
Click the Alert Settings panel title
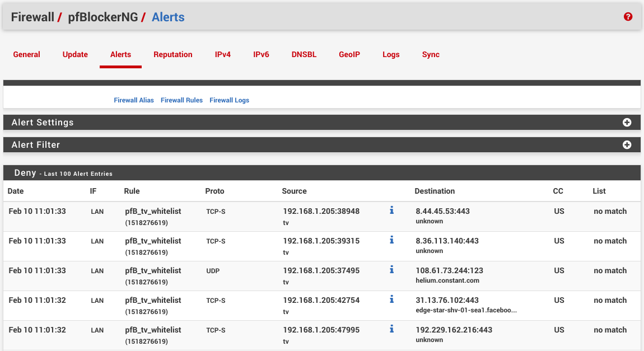click(43, 123)
